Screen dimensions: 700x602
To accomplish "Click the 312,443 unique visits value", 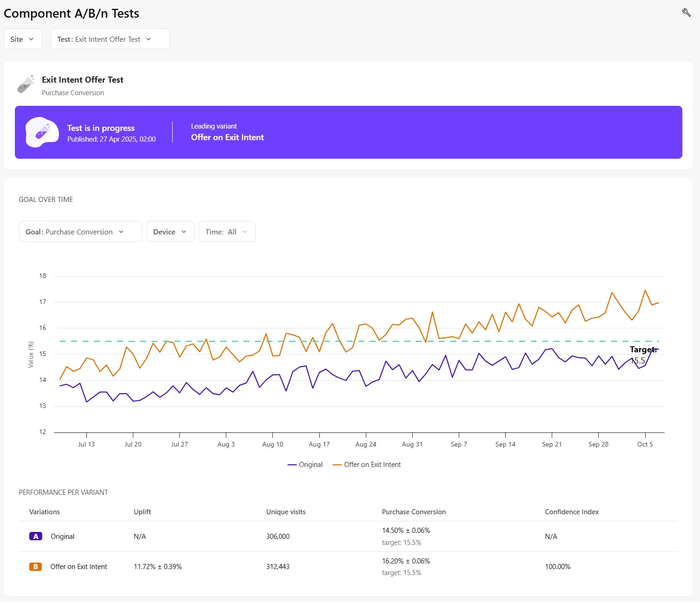I will pyautogui.click(x=278, y=566).
